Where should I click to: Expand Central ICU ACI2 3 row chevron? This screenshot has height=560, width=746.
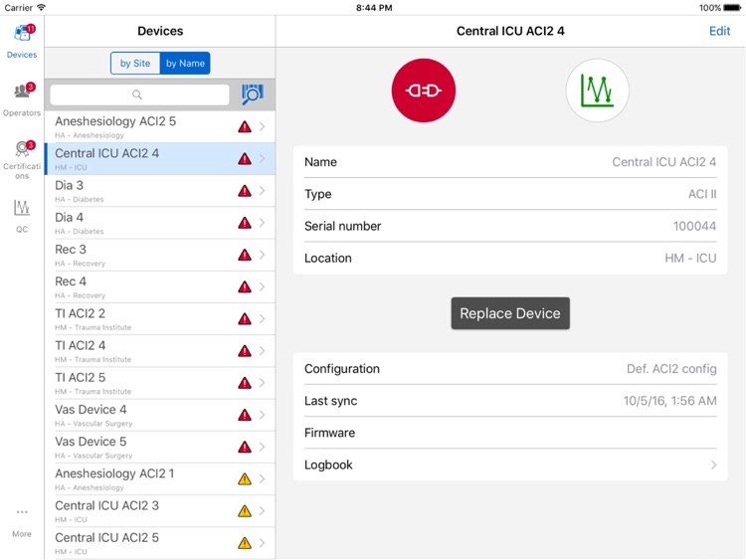point(263,511)
